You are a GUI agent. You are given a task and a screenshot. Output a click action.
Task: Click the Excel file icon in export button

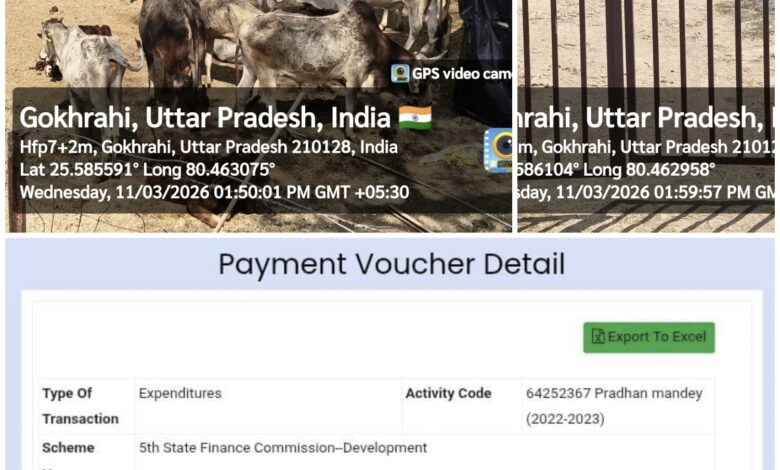coord(597,337)
